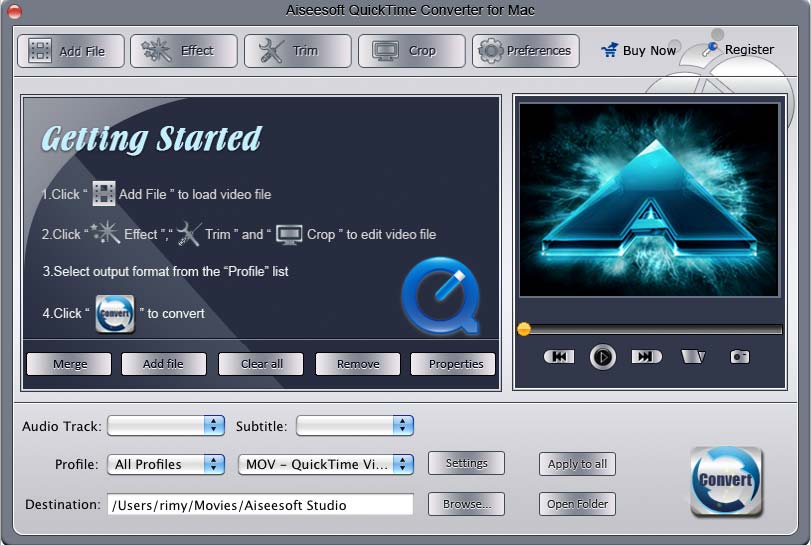Click the Convert icon in step 4

point(115,314)
